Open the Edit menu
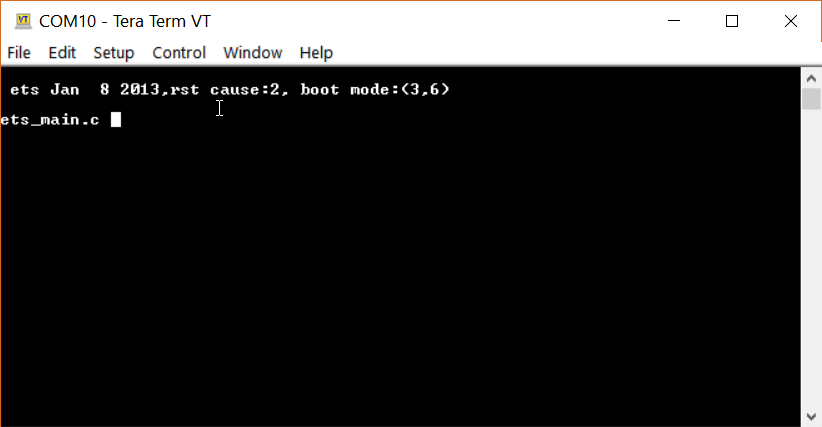Image resolution: width=822 pixels, height=427 pixels. (62, 53)
